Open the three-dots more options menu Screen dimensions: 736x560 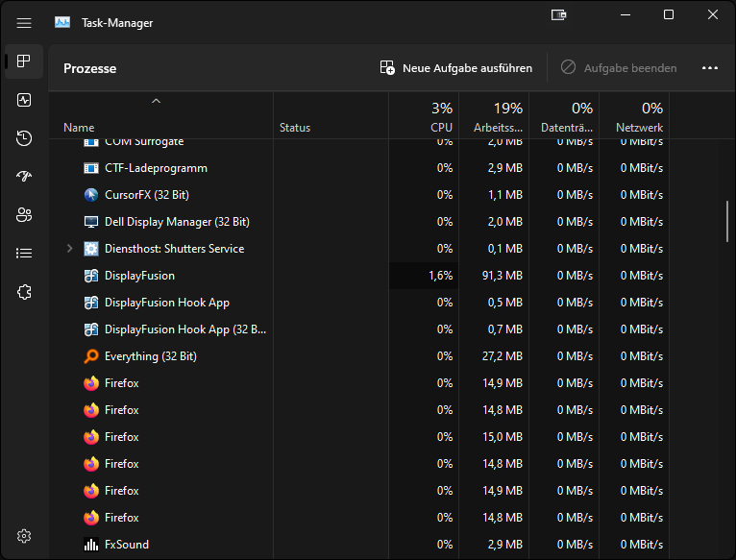pyautogui.click(x=710, y=68)
